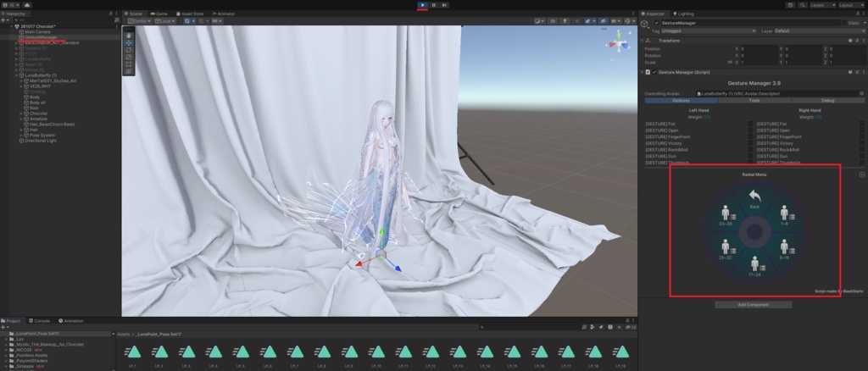Toggle GestureManager active checkbox
This screenshot has height=371, width=868.
click(x=657, y=23)
